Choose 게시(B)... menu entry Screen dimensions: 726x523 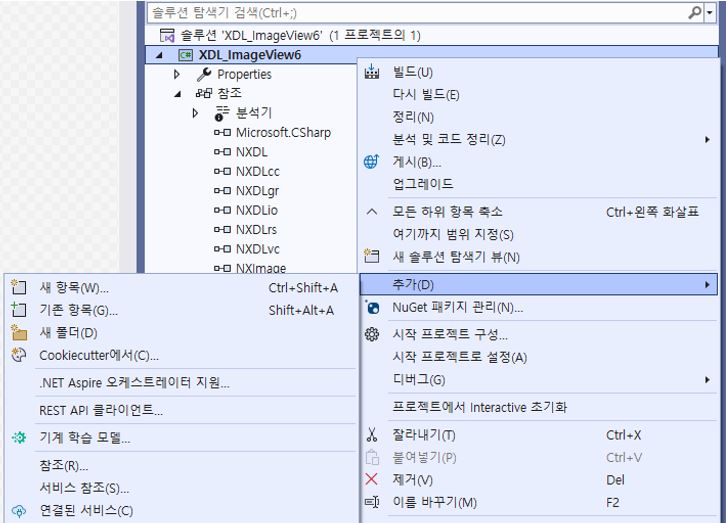pyautogui.click(x=417, y=162)
